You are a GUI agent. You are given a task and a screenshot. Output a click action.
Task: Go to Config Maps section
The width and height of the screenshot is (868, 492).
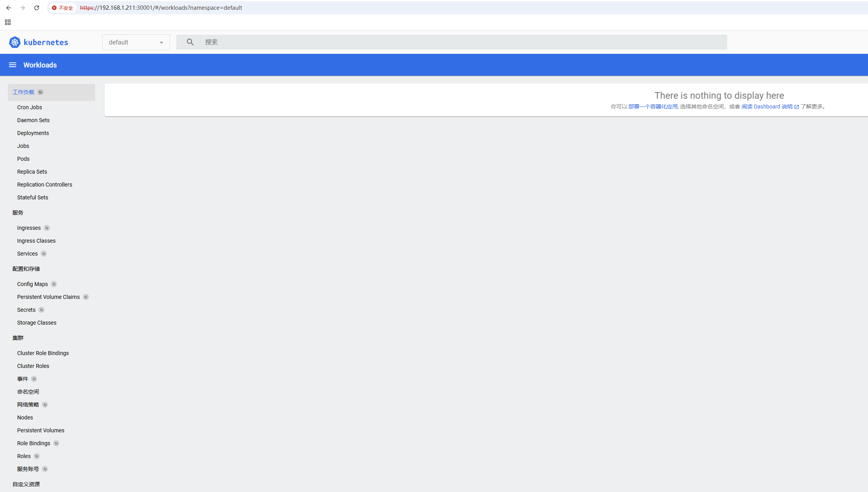[32, 284]
